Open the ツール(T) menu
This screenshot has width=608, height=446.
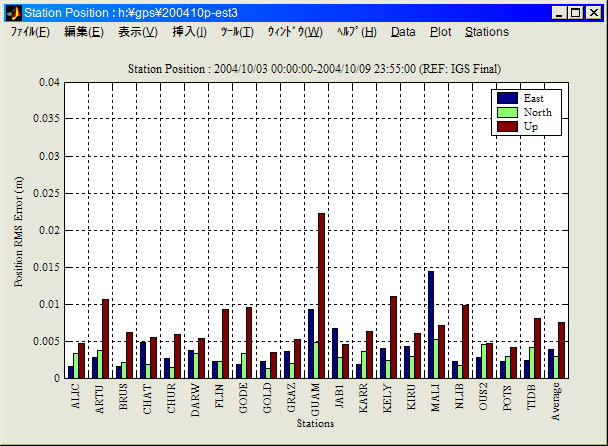pos(237,32)
